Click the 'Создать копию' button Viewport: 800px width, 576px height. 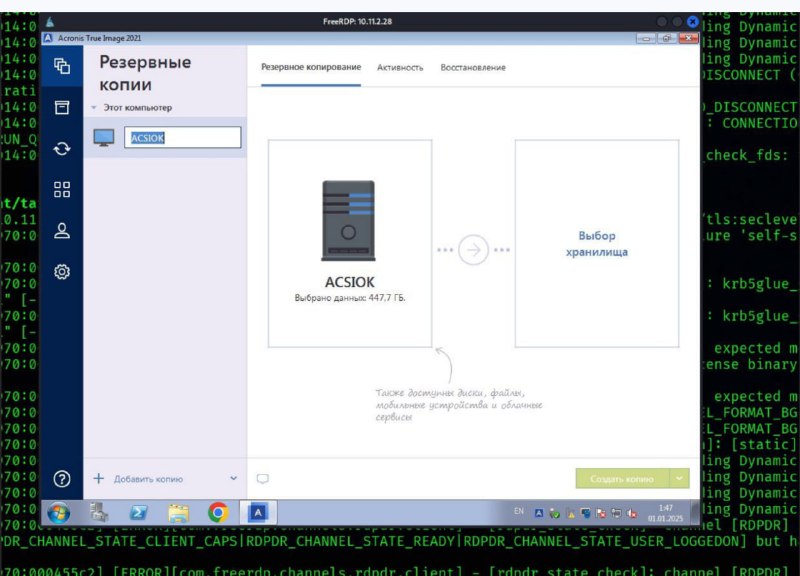(x=622, y=479)
